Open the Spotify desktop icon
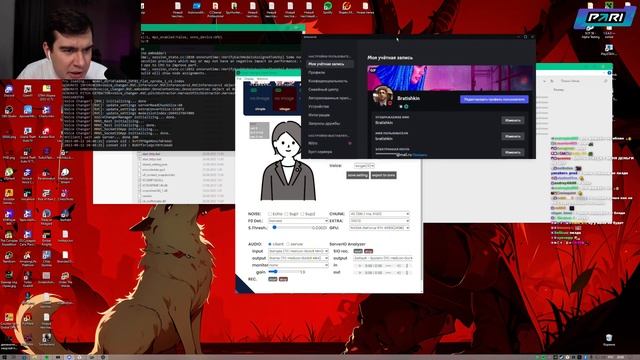This screenshot has width=640, height=360. 327,7
